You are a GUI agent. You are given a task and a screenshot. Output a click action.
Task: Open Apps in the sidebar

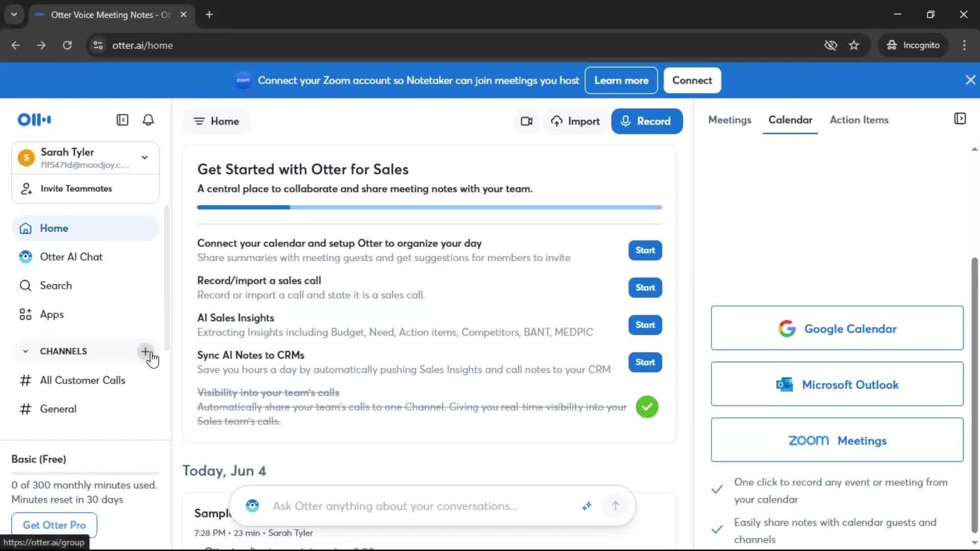85,315
